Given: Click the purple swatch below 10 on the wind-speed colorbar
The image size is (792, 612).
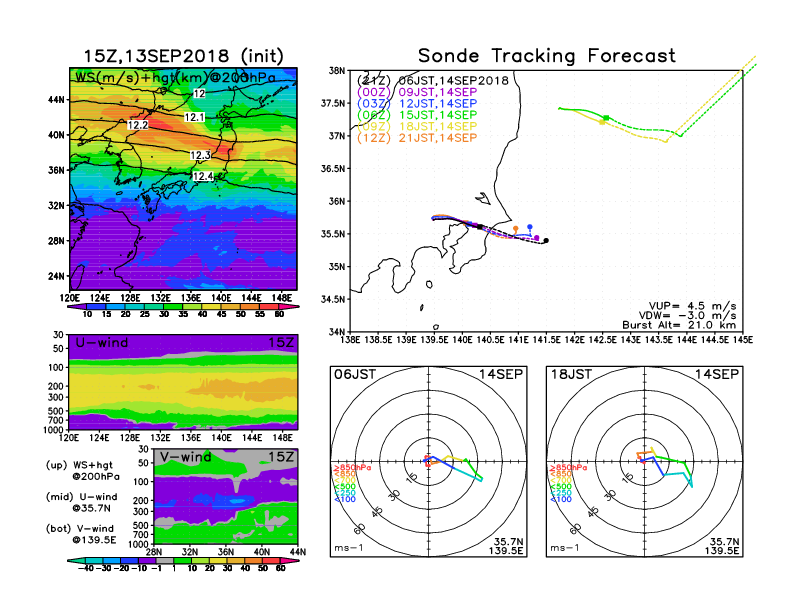Looking at the screenshot, I should (x=75, y=306).
